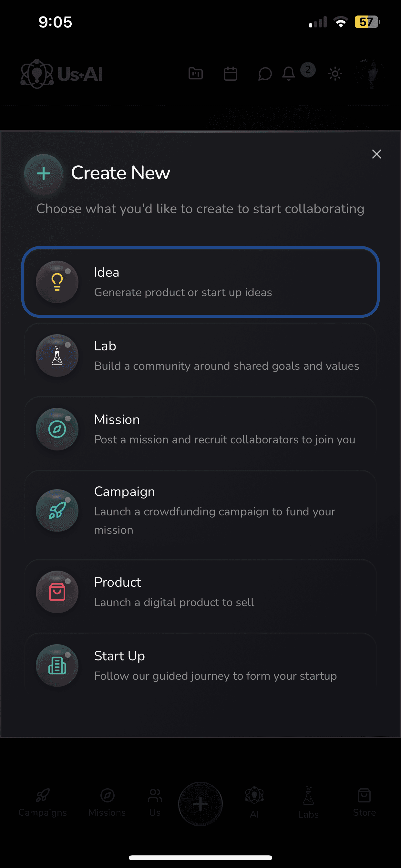Screen dimensions: 401x868
Task: Toggle light mode with the sun icon
Action: [x=334, y=74]
